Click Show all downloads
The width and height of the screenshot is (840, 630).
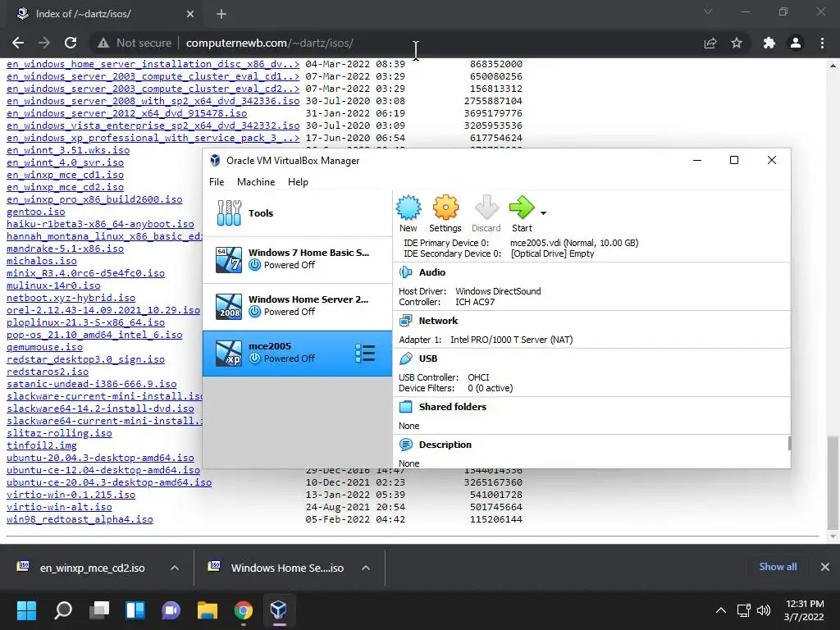pyautogui.click(x=778, y=567)
